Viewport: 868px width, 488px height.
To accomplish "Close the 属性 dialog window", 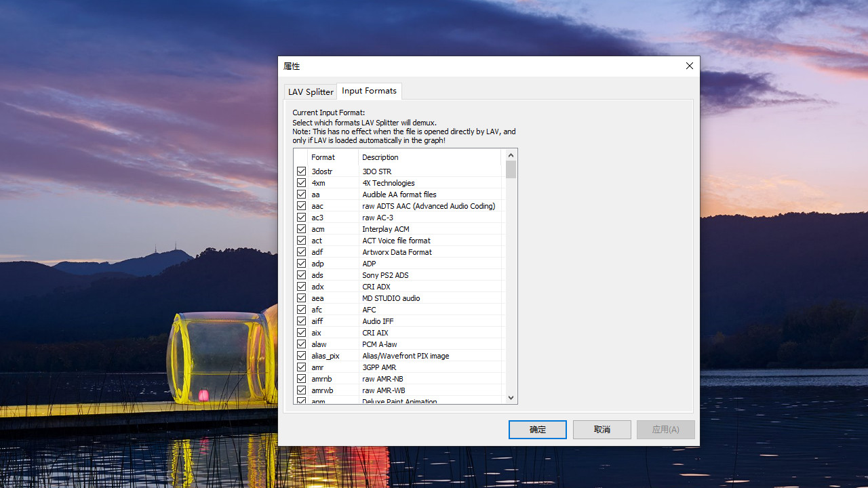I will click(689, 66).
